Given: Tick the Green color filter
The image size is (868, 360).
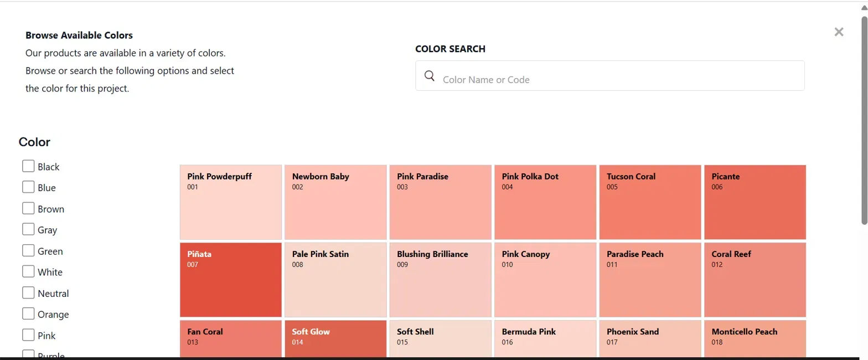Looking at the screenshot, I should coord(28,250).
